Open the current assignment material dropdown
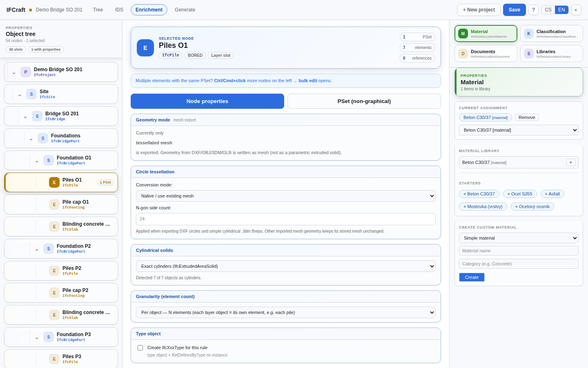Image resolution: width=588 pixels, height=368 pixels. click(519, 130)
